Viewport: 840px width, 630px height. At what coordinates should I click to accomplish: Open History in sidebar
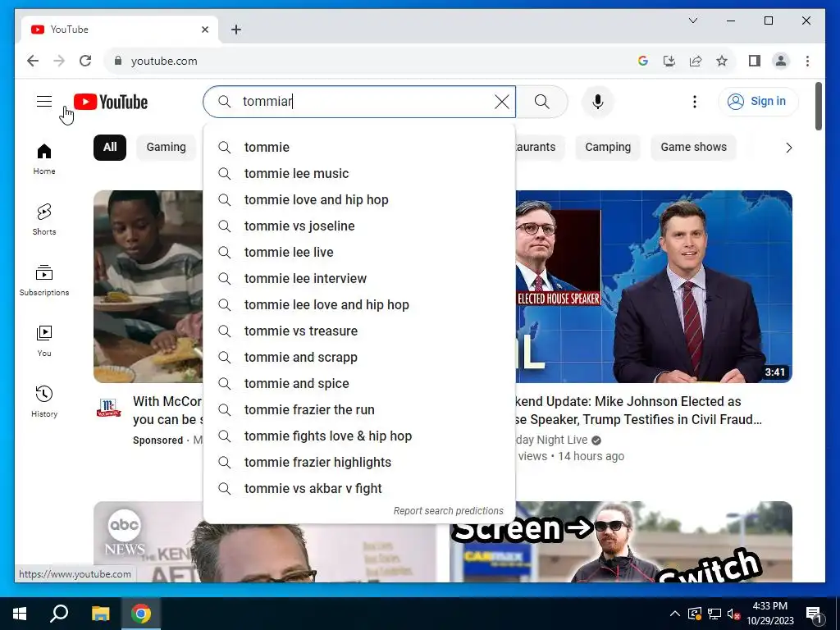click(44, 402)
